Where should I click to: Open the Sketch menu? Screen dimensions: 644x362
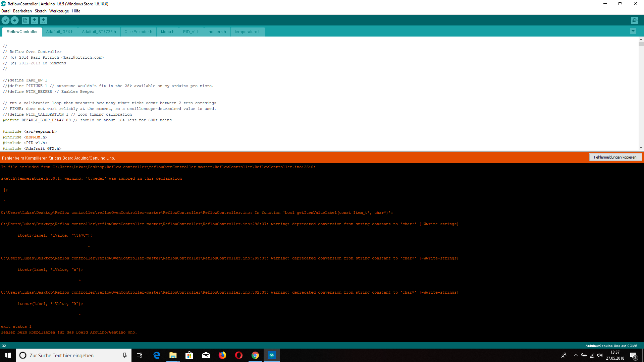pyautogui.click(x=41, y=11)
